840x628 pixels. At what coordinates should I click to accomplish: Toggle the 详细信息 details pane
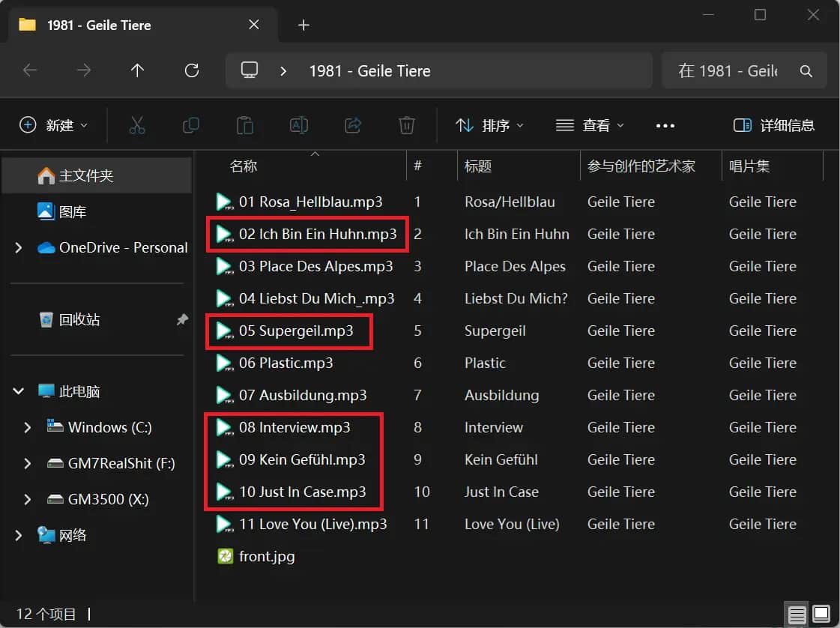pos(773,125)
